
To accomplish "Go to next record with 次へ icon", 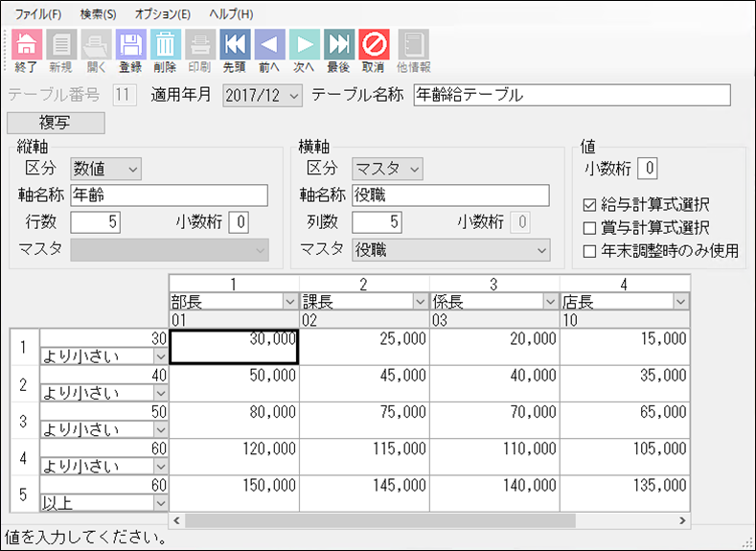I will pos(304,44).
